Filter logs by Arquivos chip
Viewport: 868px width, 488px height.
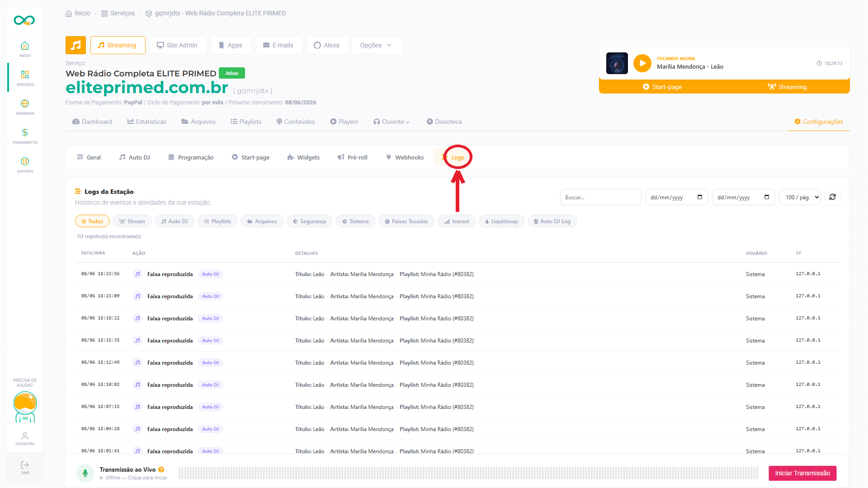point(262,221)
